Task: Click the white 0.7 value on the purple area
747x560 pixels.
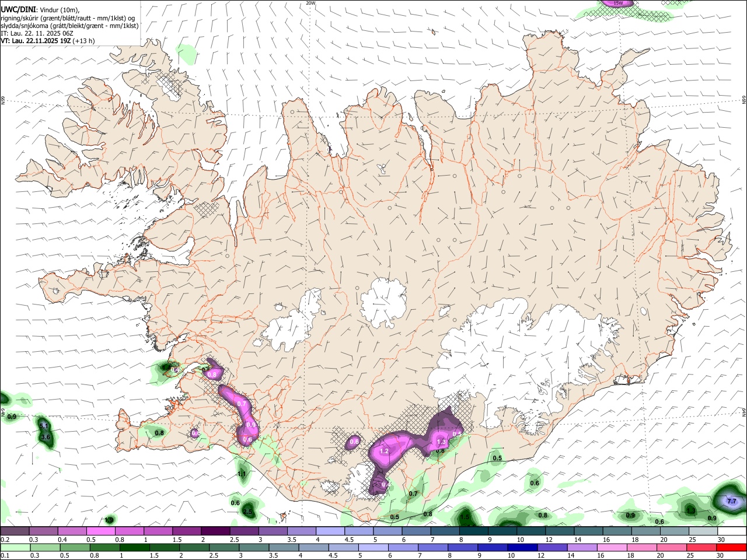Action: click(242, 404)
